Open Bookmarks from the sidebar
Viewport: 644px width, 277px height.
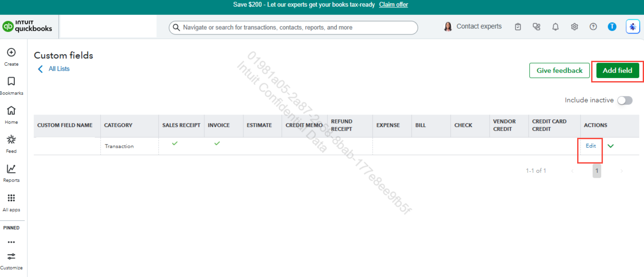tap(11, 82)
